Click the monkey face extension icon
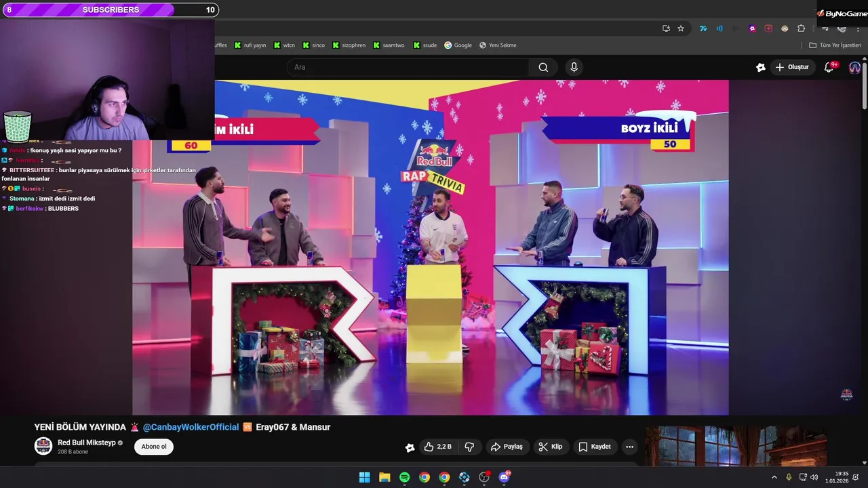868x488 pixels. pos(785,28)
